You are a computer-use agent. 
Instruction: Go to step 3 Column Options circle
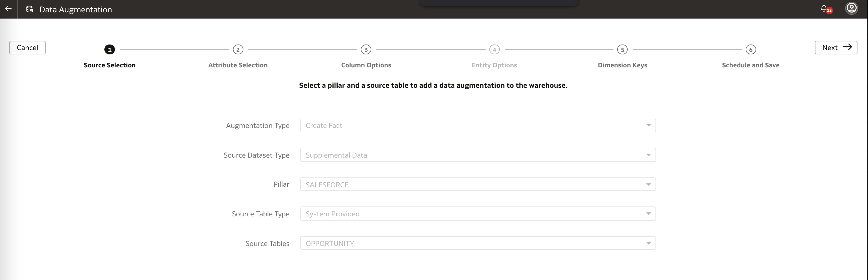click(x=366, y=49)
